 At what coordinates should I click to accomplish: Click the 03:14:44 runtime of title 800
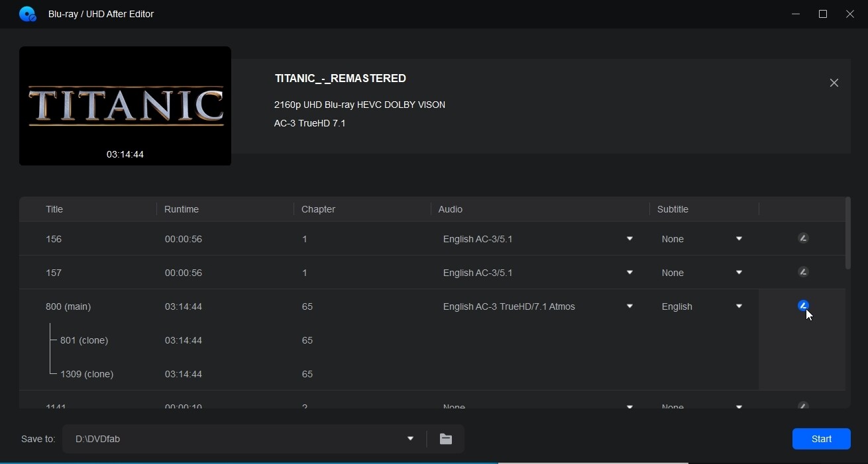pyautogui.click(x=184, y=306)
